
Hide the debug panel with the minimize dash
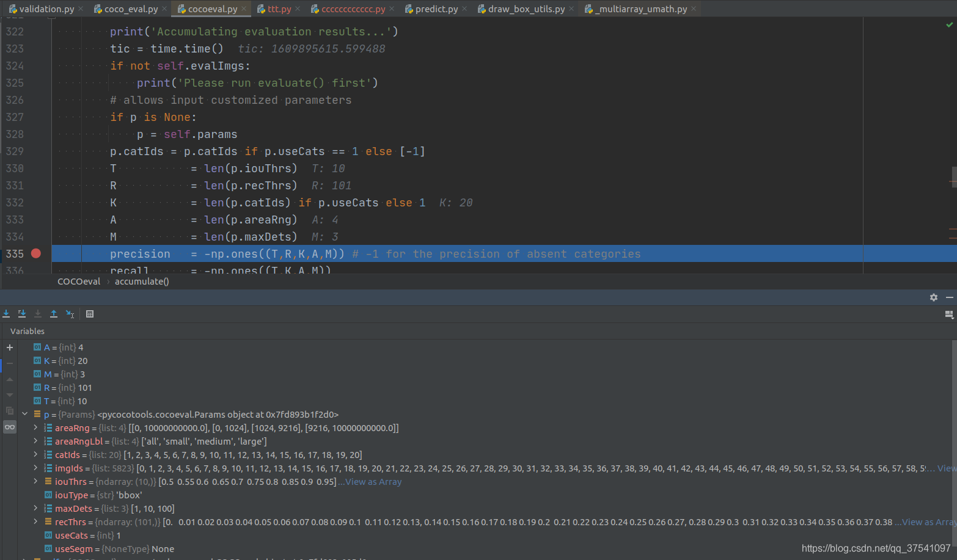[950, 297]
